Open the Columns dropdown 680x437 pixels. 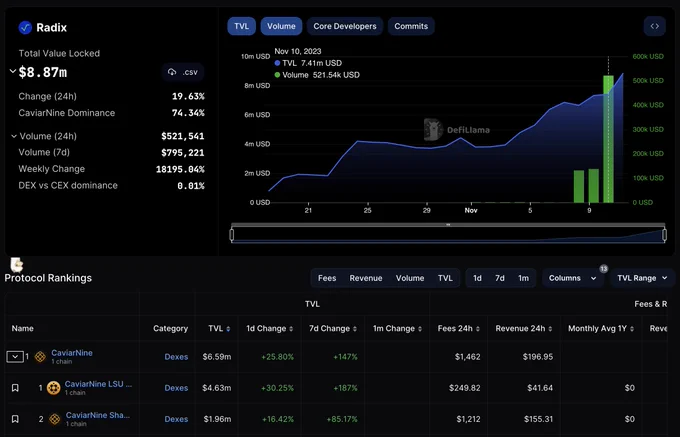(572, 278)
